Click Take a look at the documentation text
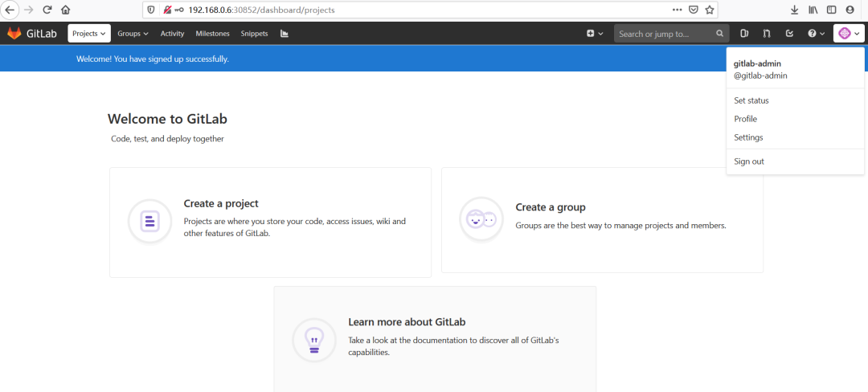 pos(453,346)
